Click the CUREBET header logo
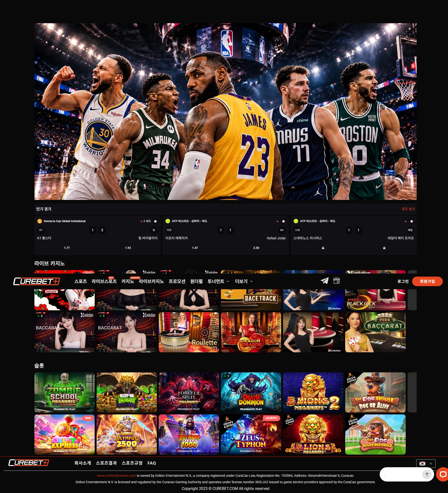 point(37,281)
